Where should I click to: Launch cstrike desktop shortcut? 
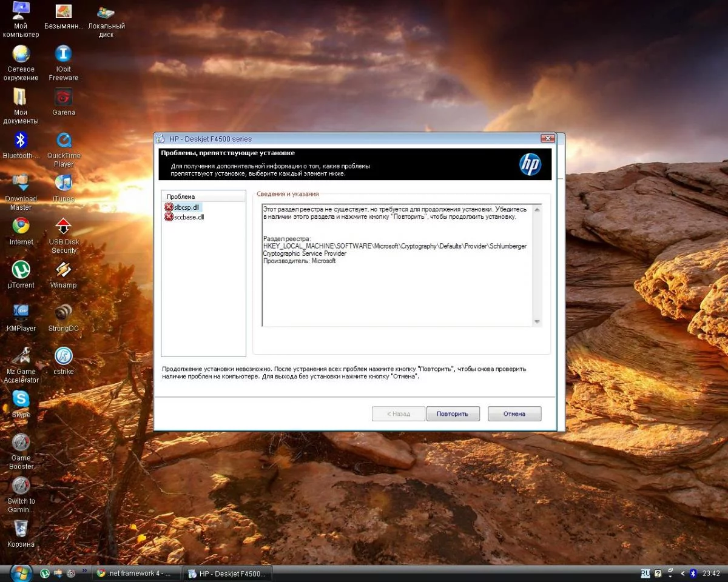[x=64, y=361]
